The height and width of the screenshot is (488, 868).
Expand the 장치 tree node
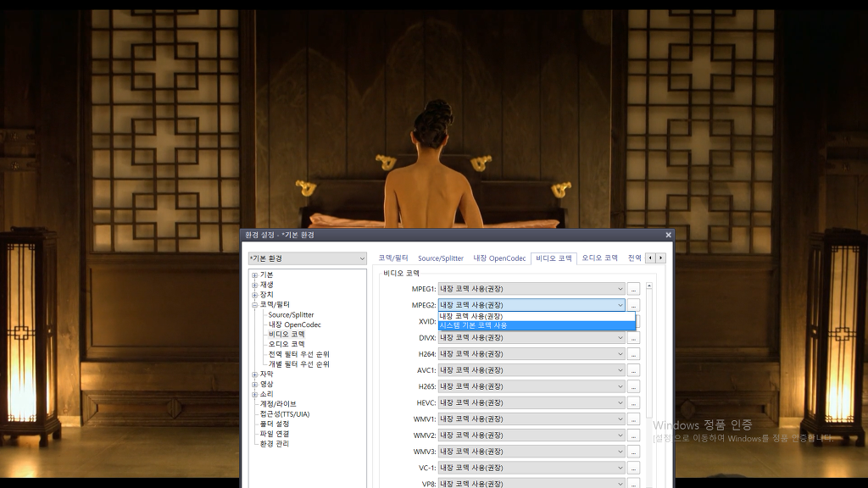point(254,295)
